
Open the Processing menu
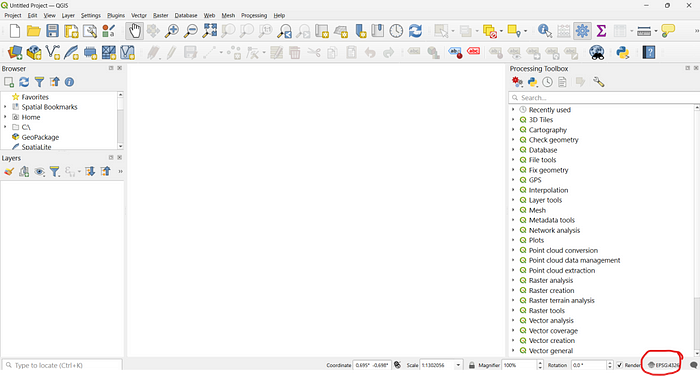pos(254,15)
